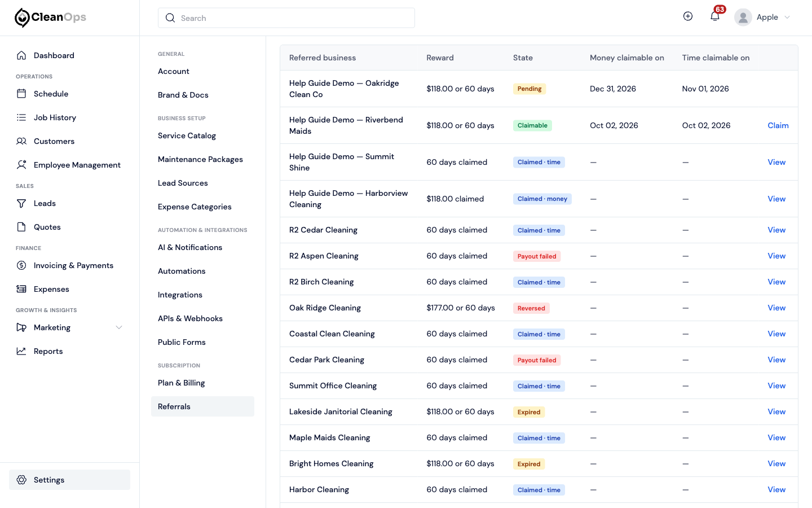Click the Expenses icon

(21, 289)
